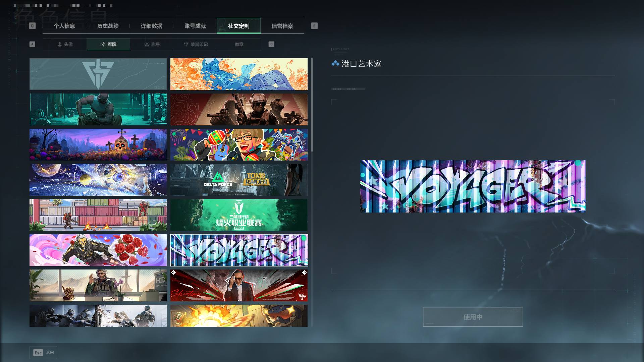
Task: Click the 返回 back label
Action: click(50, 353)
